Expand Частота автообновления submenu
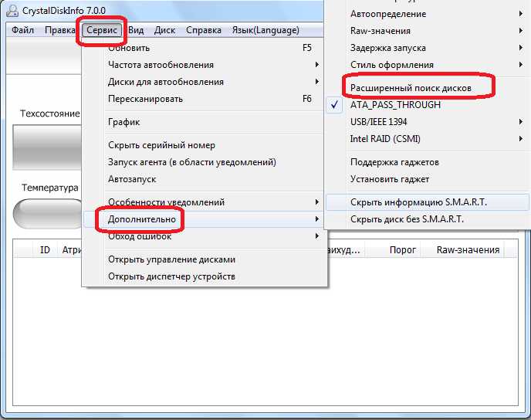This screenshot has height=420, width=531. pos(205,65)
